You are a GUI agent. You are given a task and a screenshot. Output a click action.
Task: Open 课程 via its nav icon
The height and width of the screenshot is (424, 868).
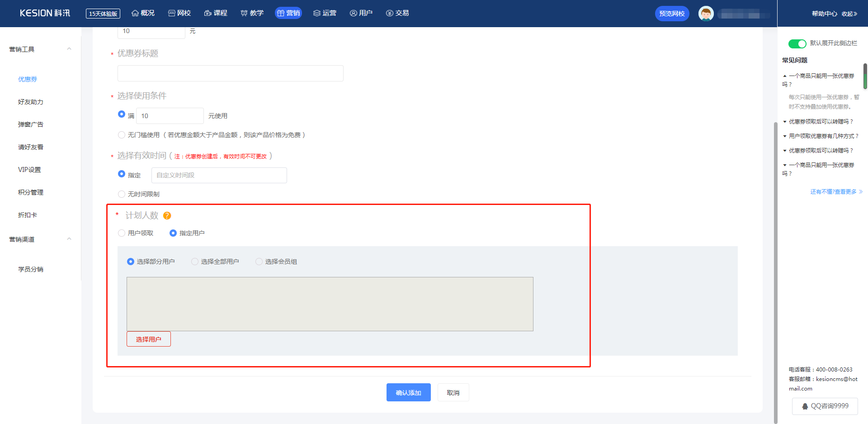[208, 13]
